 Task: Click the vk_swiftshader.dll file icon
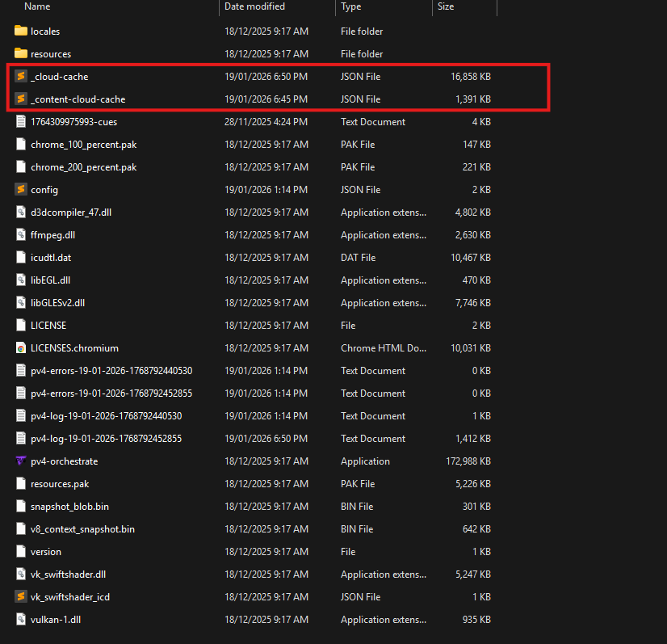tap(21, 574)
